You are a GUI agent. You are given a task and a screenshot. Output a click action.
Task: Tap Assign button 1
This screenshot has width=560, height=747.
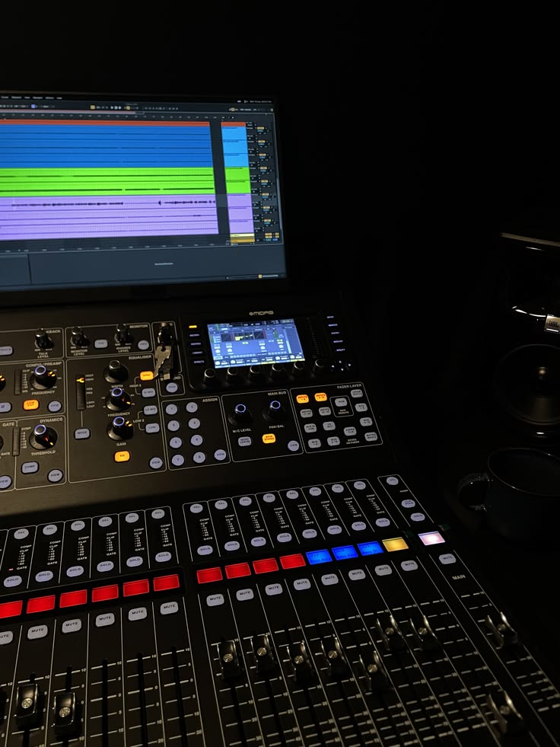coord(171,409)
